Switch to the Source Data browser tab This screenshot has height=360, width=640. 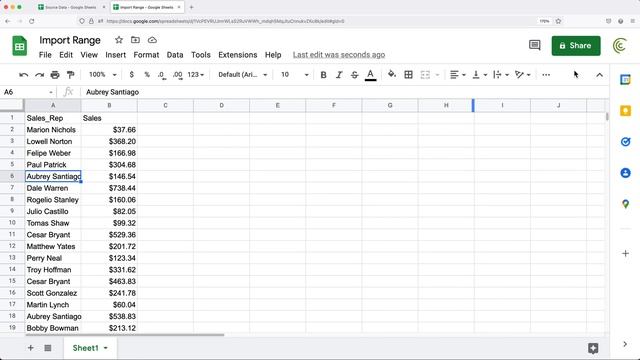(71, 7)
